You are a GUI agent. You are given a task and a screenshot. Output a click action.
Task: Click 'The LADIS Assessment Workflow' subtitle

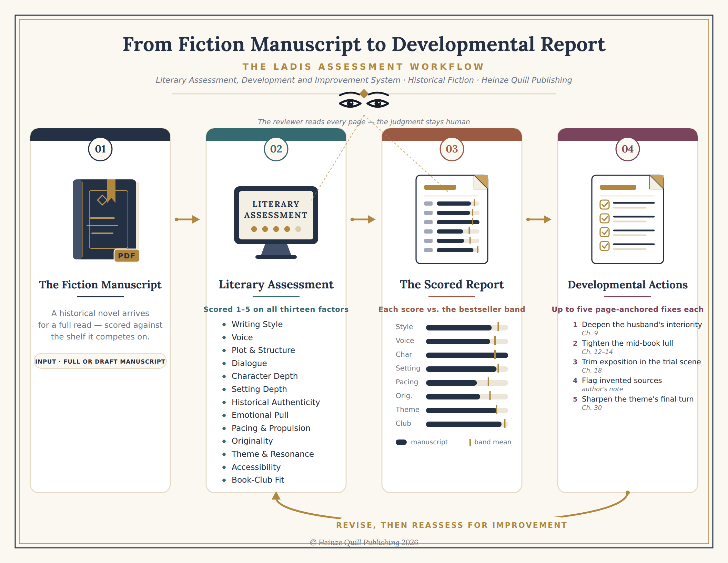click(x=364, y=67)
